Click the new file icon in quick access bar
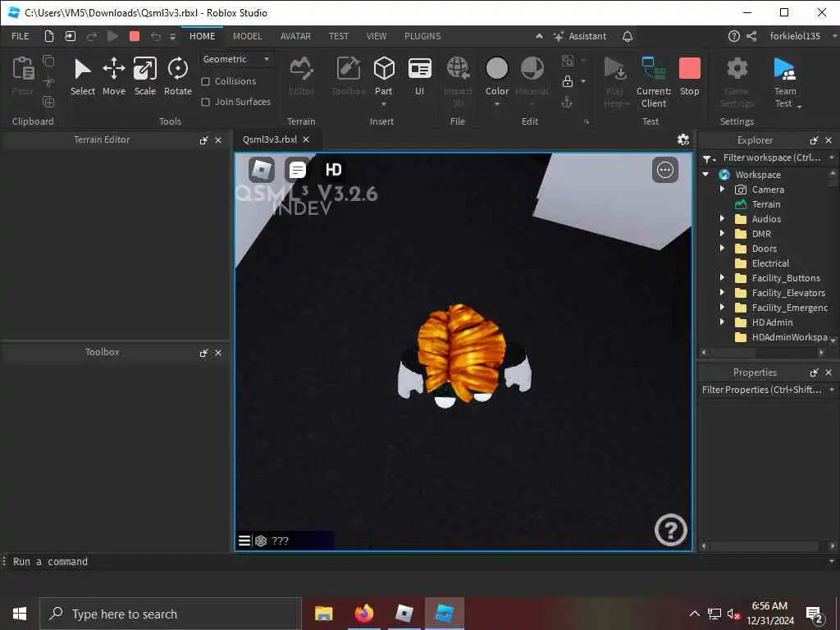 pos(48,36)
